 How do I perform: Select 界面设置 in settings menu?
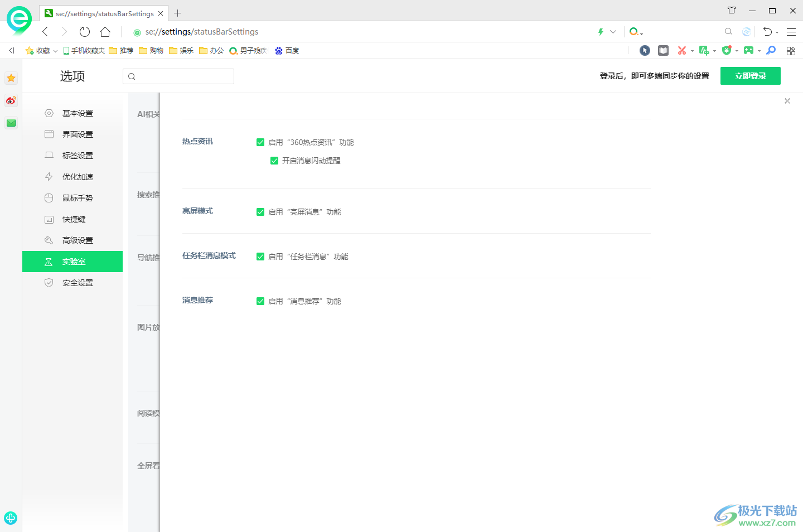click(x=72, y=134)
